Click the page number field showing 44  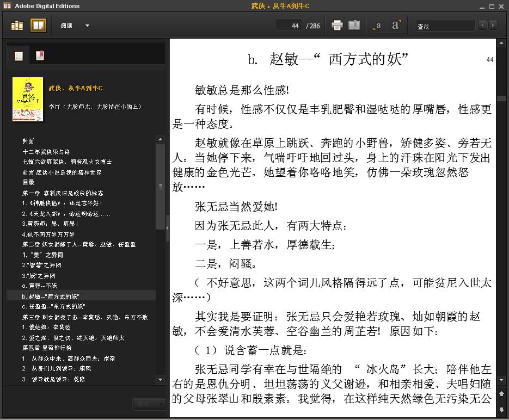pyautogui.click(x=289, y=26)
